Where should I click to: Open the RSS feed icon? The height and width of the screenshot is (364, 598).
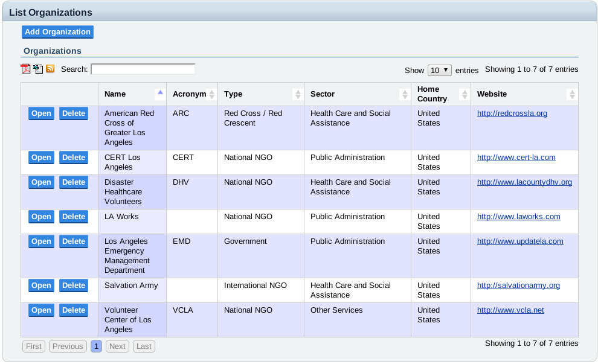tap(50, 69)
